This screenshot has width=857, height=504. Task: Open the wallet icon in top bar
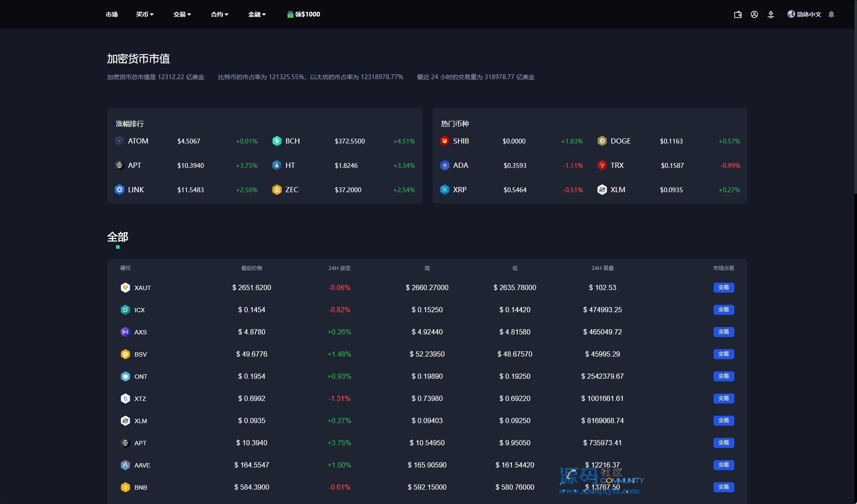tap(737, 14)
